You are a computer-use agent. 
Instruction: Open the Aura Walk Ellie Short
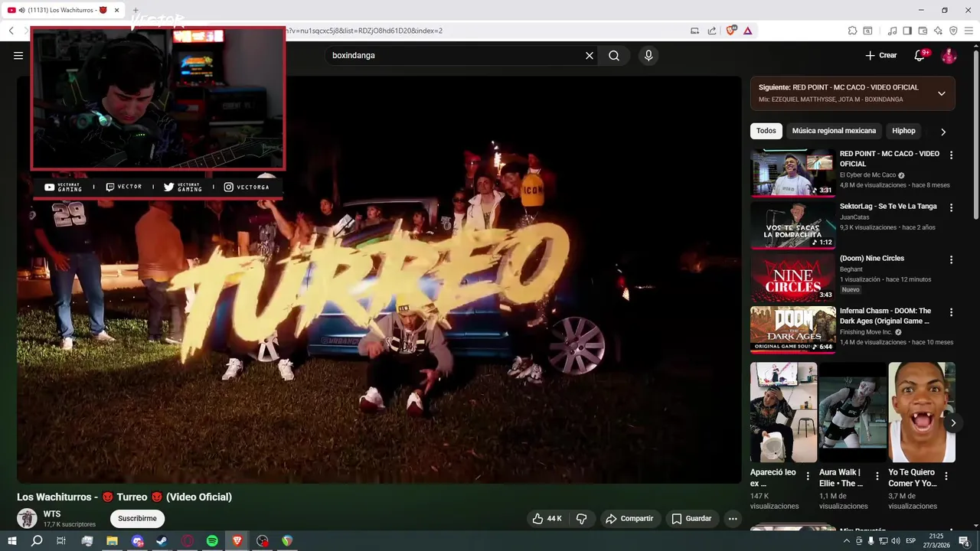(x=852, y=412)
